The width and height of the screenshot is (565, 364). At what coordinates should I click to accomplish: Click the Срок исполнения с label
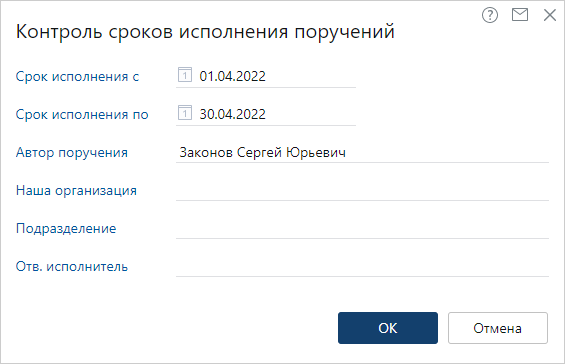point(77,76)
